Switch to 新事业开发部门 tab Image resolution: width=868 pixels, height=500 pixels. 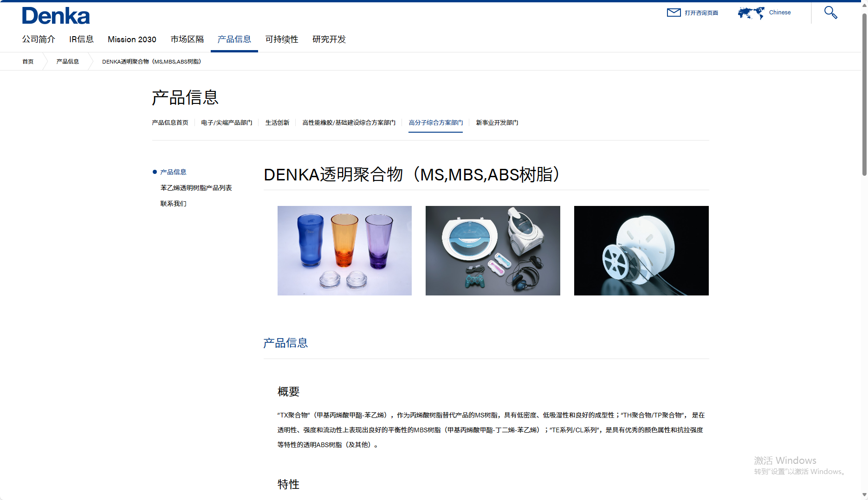pyautogui.click(x=497, y=123)
